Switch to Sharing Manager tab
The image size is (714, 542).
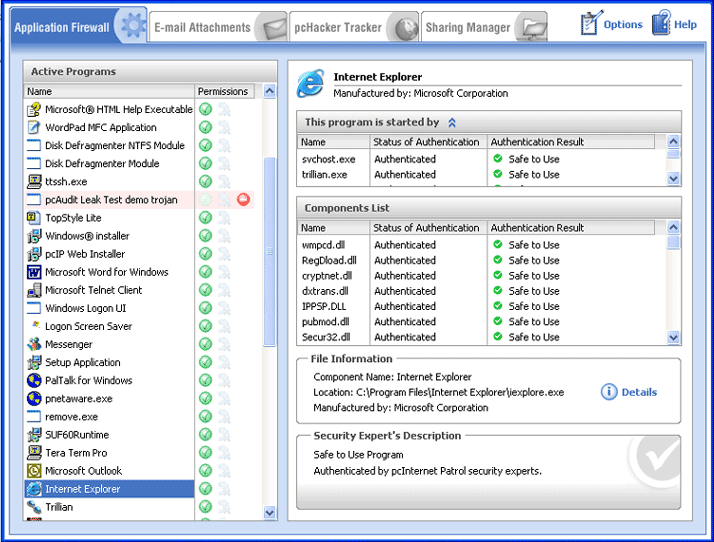click(x=484, y=27)
